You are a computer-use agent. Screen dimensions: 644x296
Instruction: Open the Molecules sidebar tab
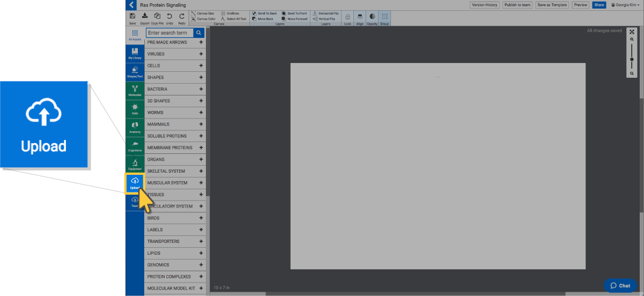tap(135, 91)
